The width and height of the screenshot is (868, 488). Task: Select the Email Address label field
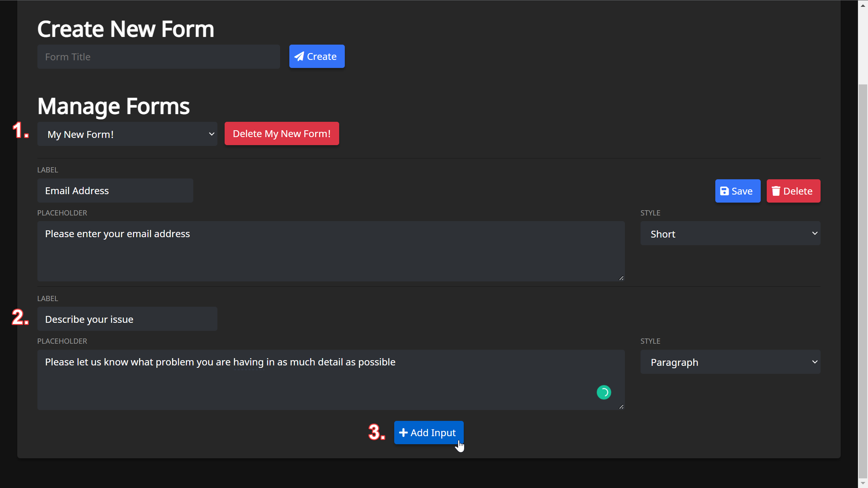pos(115,191)
